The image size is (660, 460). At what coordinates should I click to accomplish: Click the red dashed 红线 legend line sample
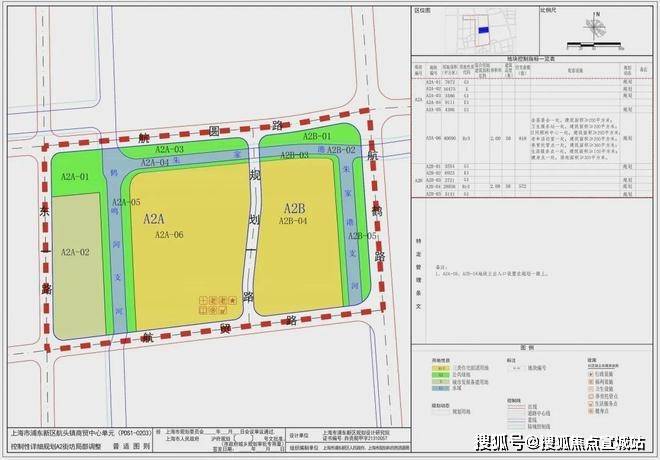click(x=517, y=407)
